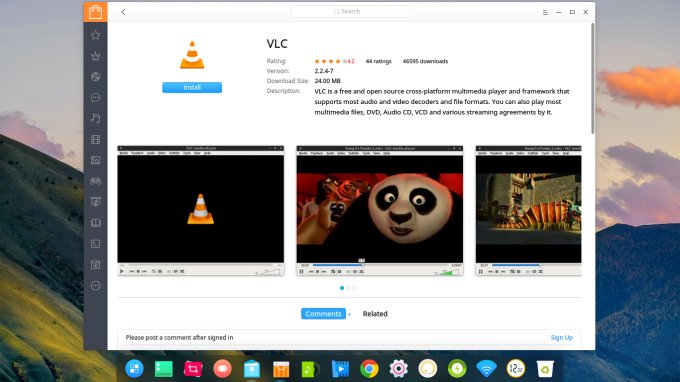Click the orange App Store dock icon
This screenshot has width=680, height=382.
(281, 369)
